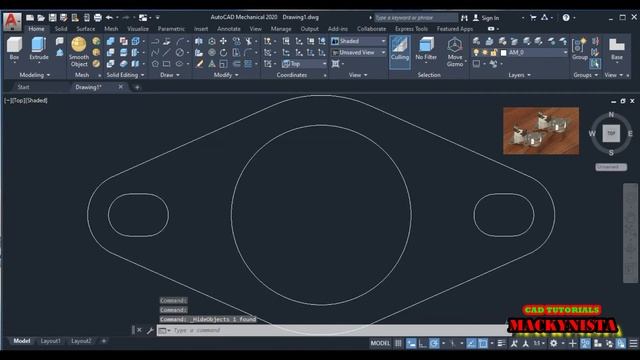
Task: Open the Shaded visual style dropdown
Action: 358,41
